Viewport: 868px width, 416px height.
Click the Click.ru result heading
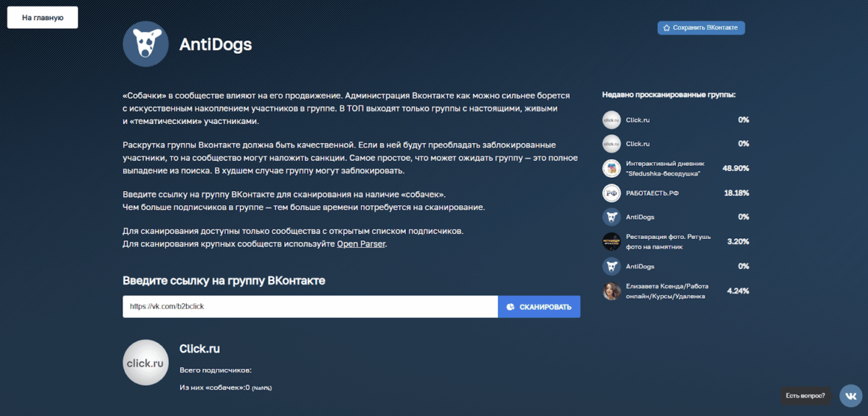point(199,349)
